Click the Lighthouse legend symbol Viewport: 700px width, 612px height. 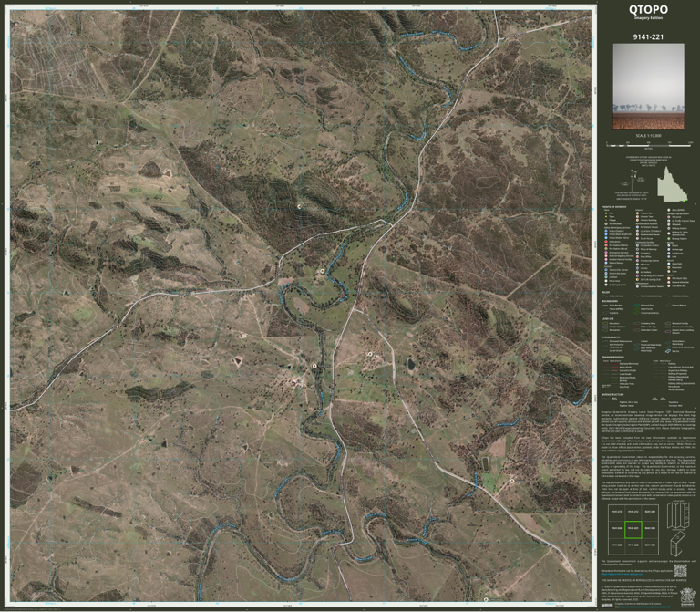(x=669, y=254)
